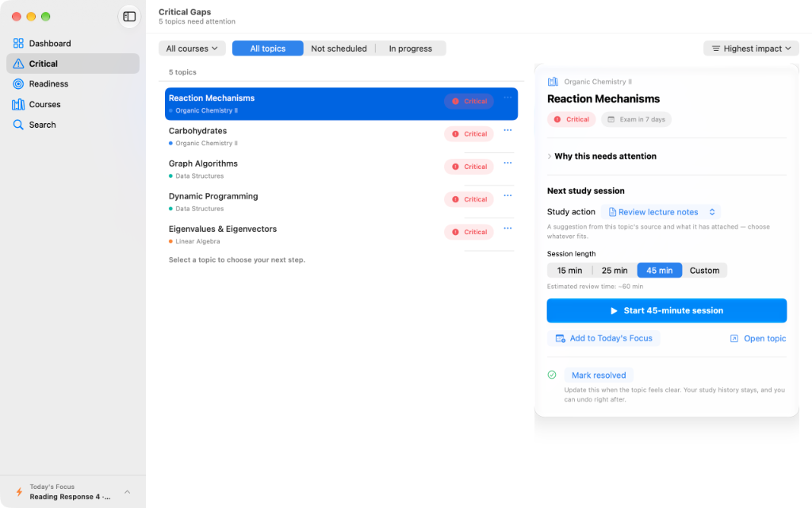Open the Highest impact sort dropdown
Viewport: 812px width, 508px height.
point(752,48)
